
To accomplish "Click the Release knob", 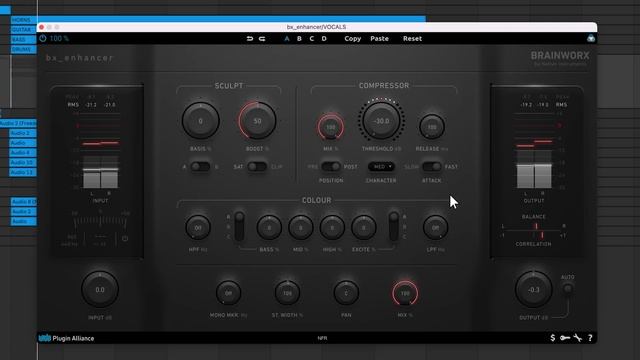I will (x=432, y=127).
